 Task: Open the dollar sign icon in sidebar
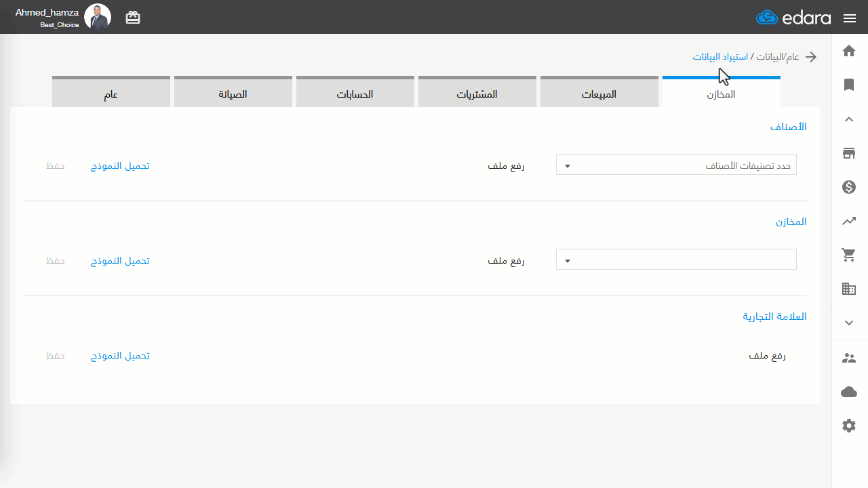pos(849,187)
